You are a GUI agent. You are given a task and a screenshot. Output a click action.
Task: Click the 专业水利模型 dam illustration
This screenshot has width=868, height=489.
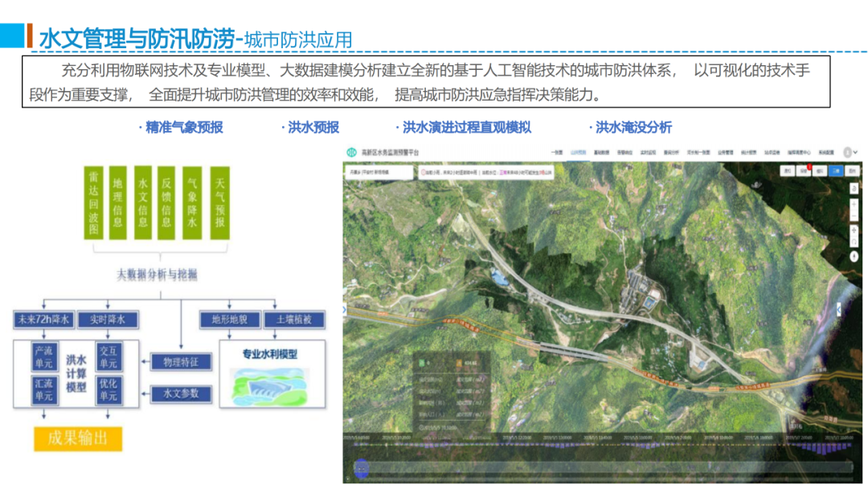269,386
